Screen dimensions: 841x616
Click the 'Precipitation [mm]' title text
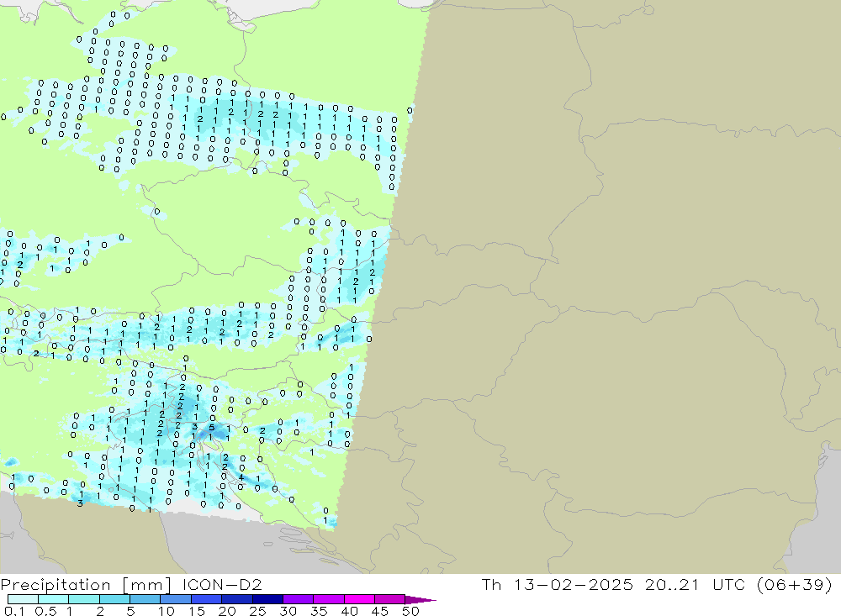pos(86,585)
